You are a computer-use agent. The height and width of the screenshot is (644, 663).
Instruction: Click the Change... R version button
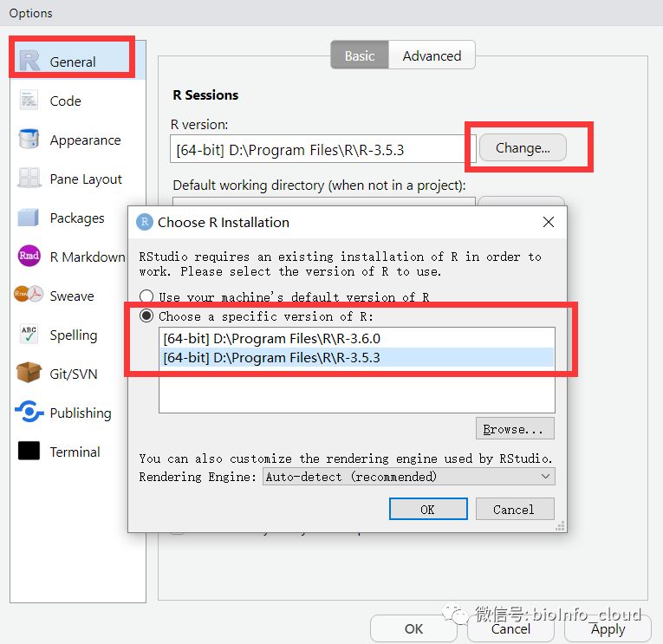coord(523,147)
